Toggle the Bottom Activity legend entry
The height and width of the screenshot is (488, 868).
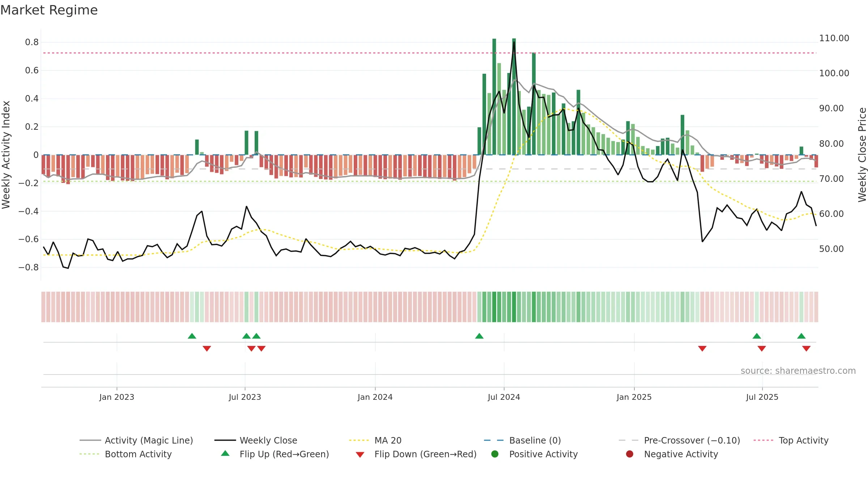coord(125,454)
